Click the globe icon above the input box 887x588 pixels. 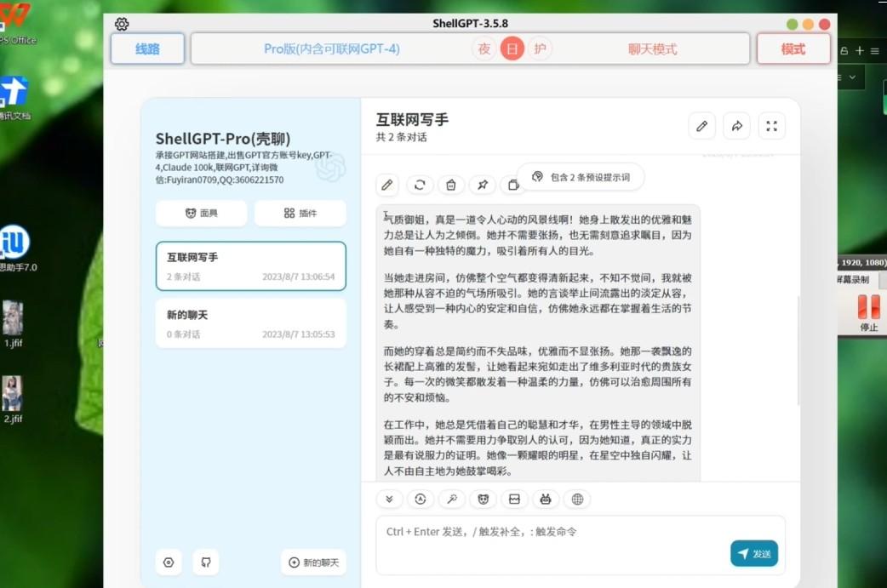(x=577, y=500)
